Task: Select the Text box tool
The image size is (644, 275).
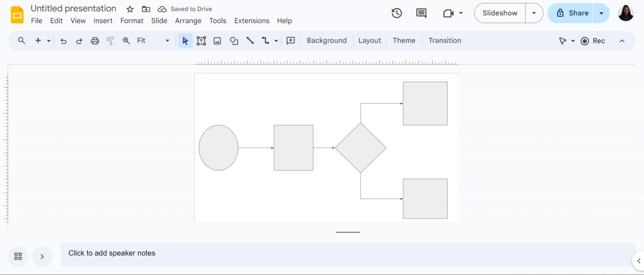Action: tap(201, 41)
